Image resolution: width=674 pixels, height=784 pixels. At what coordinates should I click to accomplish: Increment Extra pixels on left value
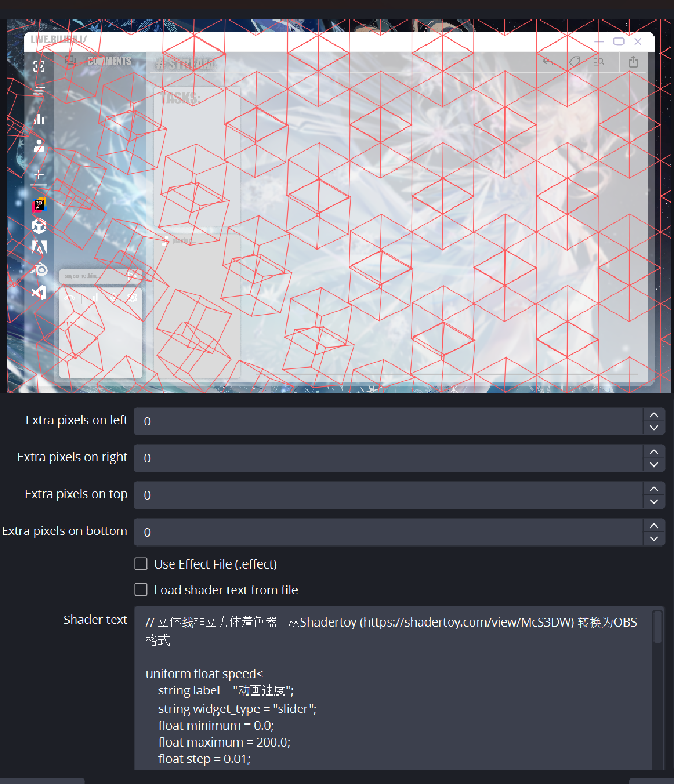[x=654, y=414]
